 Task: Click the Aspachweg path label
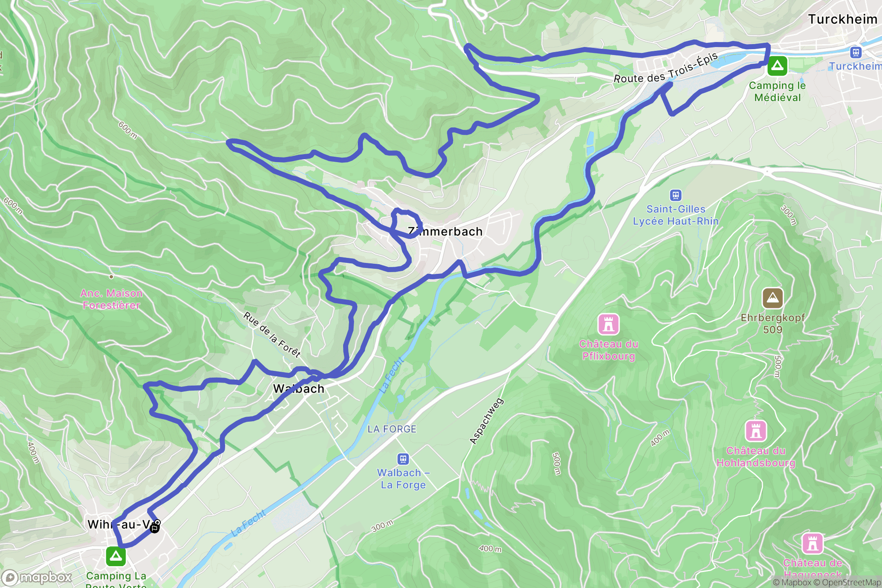pyautogui.click(x=486, y=421)
